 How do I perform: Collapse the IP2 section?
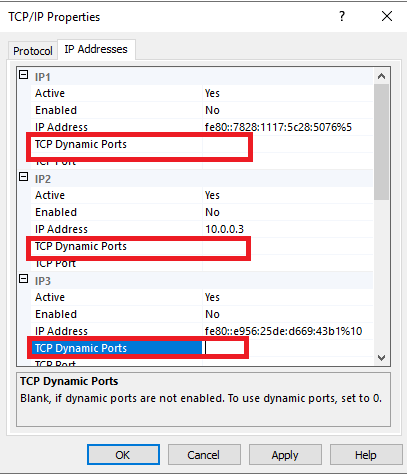(23, 177)
